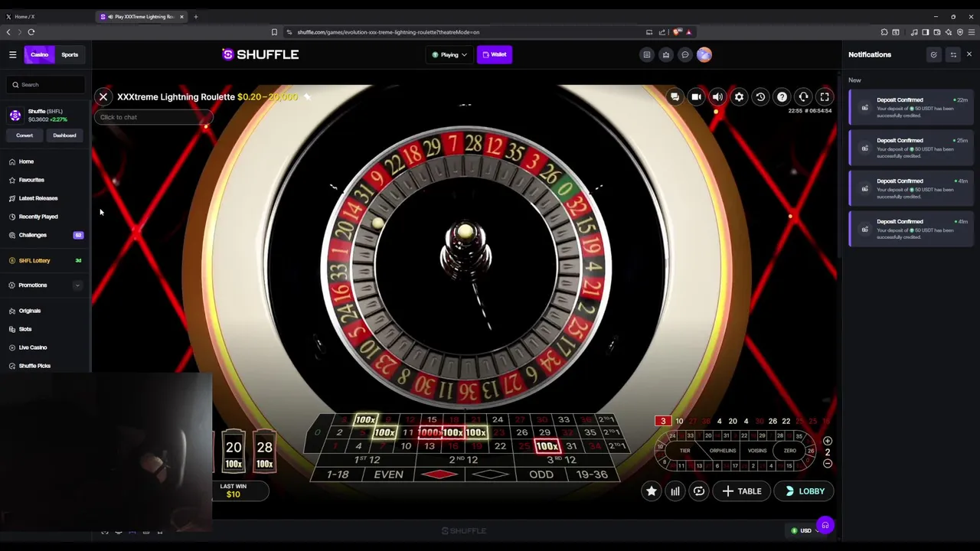Bet on ODD
980x551 pixels.
541,474
